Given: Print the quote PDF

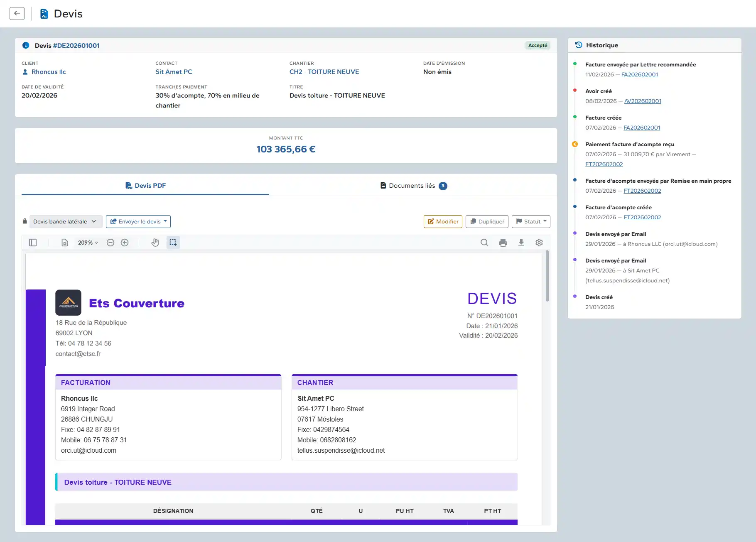Looking at the screenshot, I should tap(503, 243).
